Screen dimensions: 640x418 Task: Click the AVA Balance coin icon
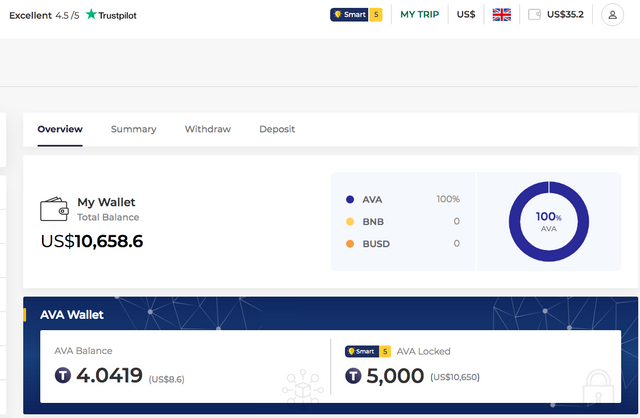click(x=63, y=376)
